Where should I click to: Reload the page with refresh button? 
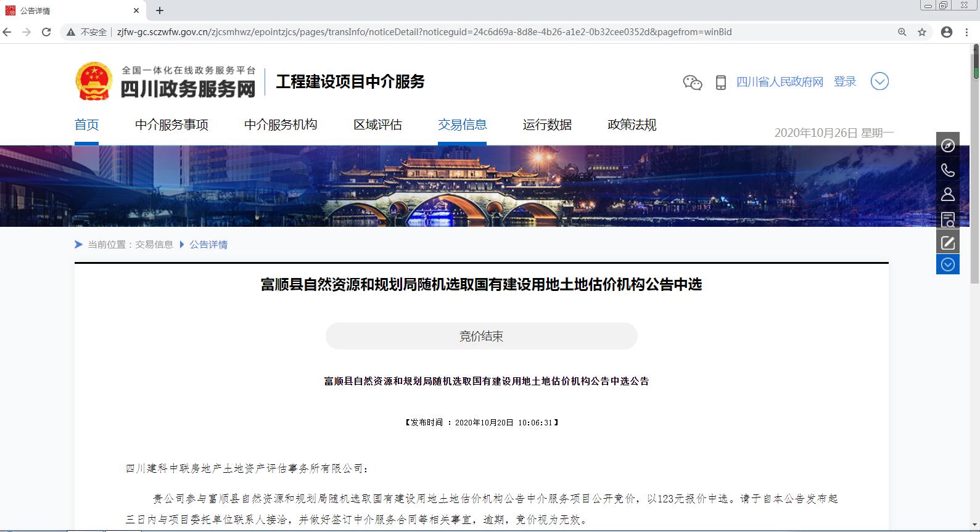pos(46,32)
